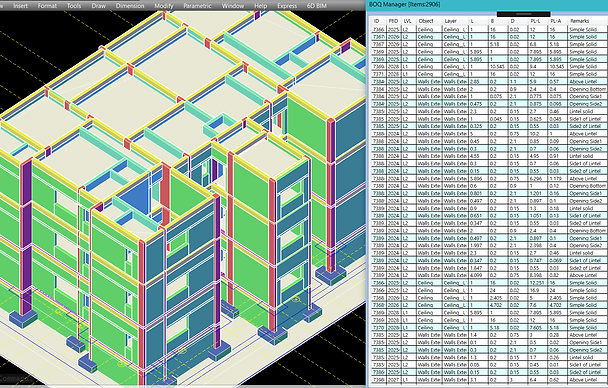Viewport: 608px width, 388px height.
Task: Click the dark grip handle atop BOQ Manager
Action: point(523,14)
